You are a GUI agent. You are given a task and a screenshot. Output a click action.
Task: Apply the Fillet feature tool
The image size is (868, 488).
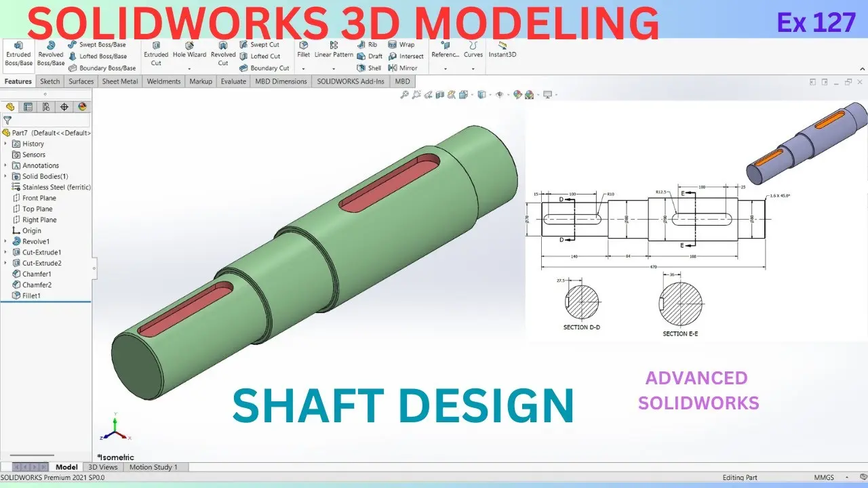tap(303, 50)
